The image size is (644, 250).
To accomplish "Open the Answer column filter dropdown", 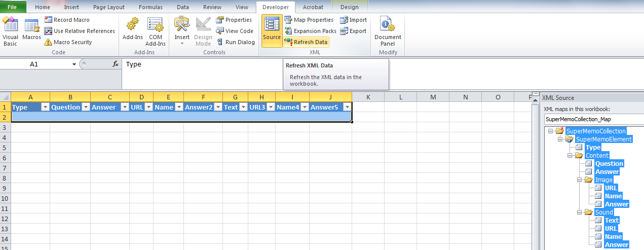I will pyautogui.click(x=124, y=107).
